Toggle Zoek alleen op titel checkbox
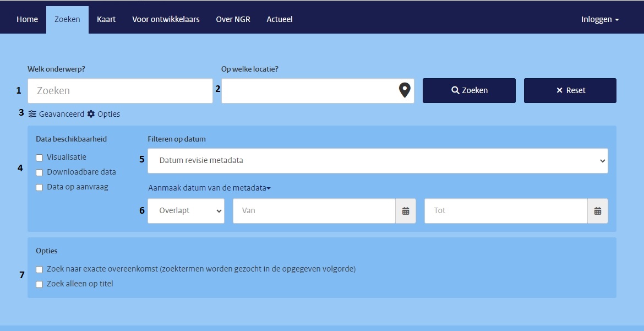The width and height of the screenshot is (644, 331). pyautogui.click(x=40, y=284)
